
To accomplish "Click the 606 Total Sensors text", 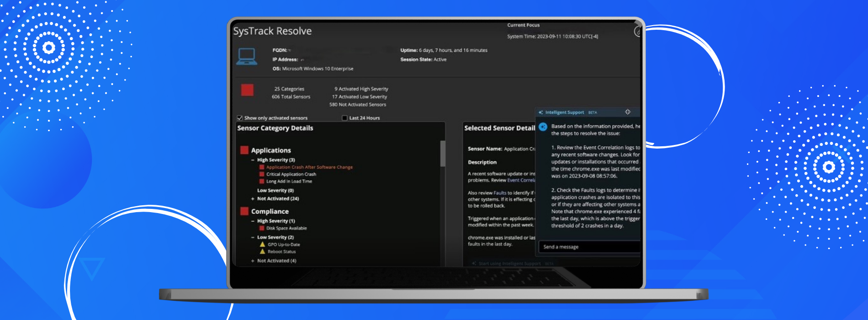I will tap(291, 97).
